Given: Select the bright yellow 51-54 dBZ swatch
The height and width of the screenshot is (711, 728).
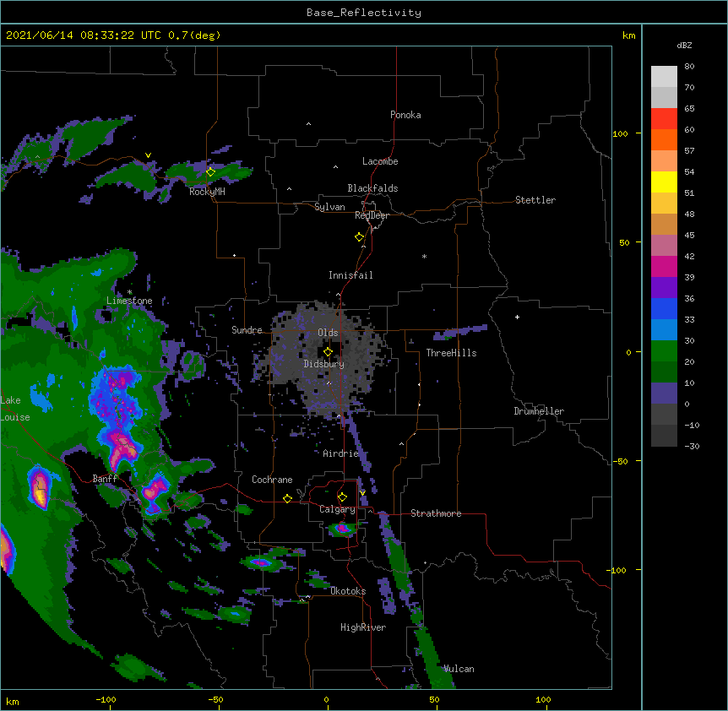Looking at the screenshot, I should click(x=664, y=182).
